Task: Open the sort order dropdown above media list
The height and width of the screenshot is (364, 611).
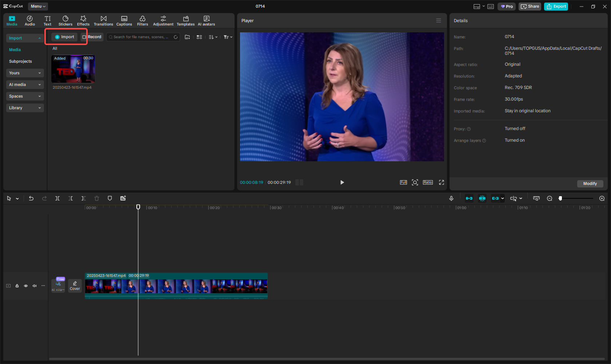Action: click(x=213, y=37)
